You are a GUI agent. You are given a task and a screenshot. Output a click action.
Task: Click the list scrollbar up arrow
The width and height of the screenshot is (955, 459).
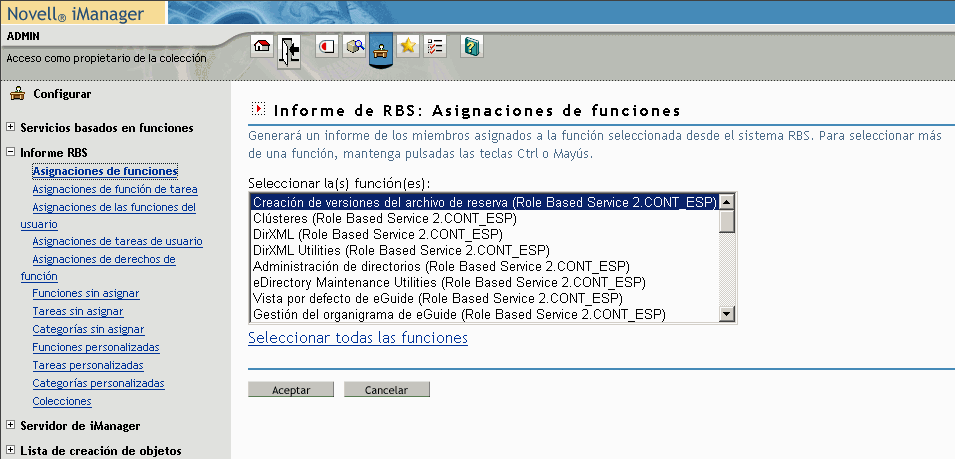[727, 201]
